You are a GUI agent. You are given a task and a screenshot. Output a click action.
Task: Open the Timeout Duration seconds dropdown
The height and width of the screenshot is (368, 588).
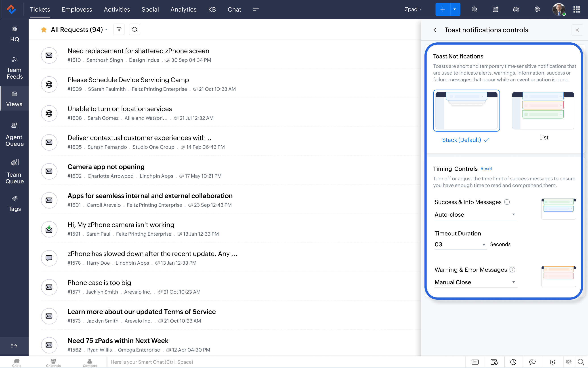coord(460,245)
